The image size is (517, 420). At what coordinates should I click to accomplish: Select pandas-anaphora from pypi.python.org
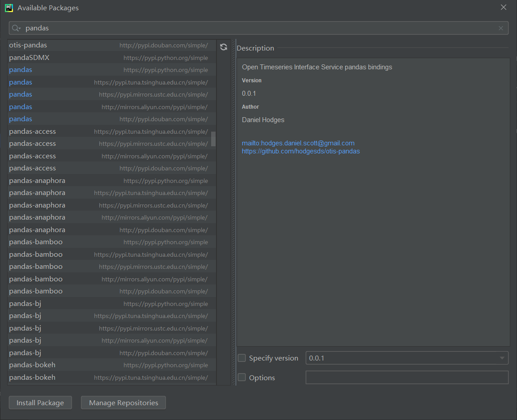tap(112, 181)
